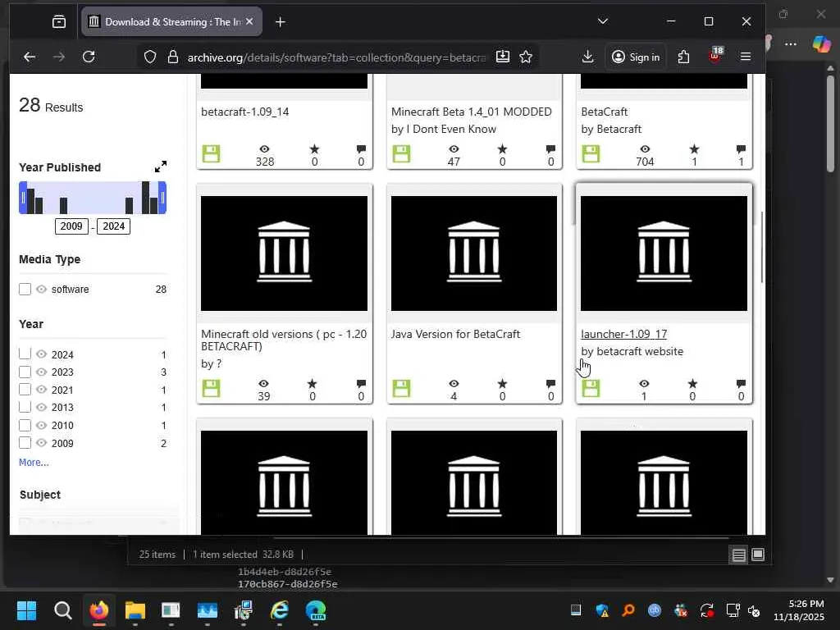840x630 pixels.
Task: Open File Explorer from the taskbar
Action: tap(135, 610)
